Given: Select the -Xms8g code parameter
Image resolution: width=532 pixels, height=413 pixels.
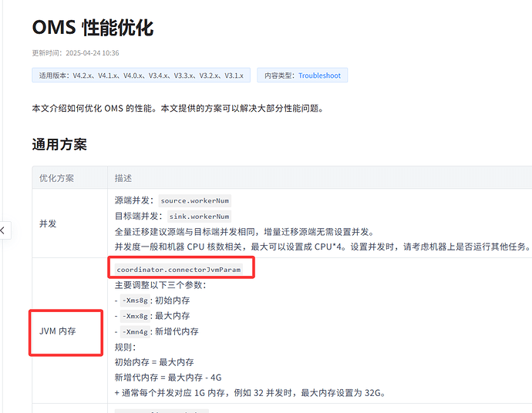Looking at the screenshot, I should pos(135,301).
